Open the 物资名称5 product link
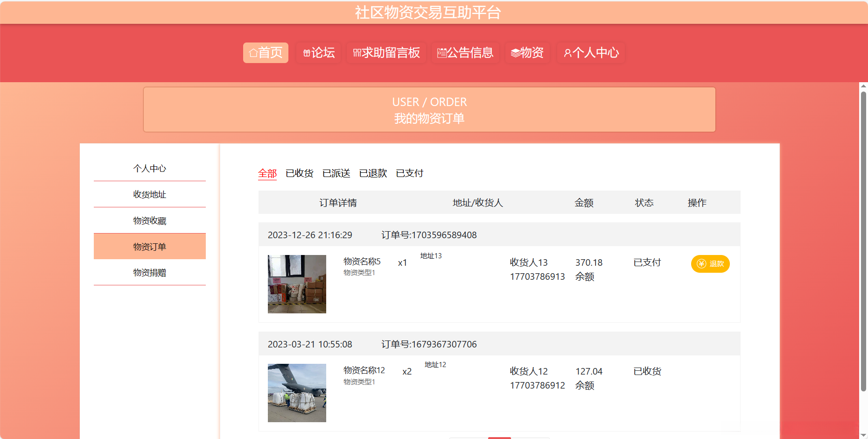The image size is (868, 439). point(361,262)
